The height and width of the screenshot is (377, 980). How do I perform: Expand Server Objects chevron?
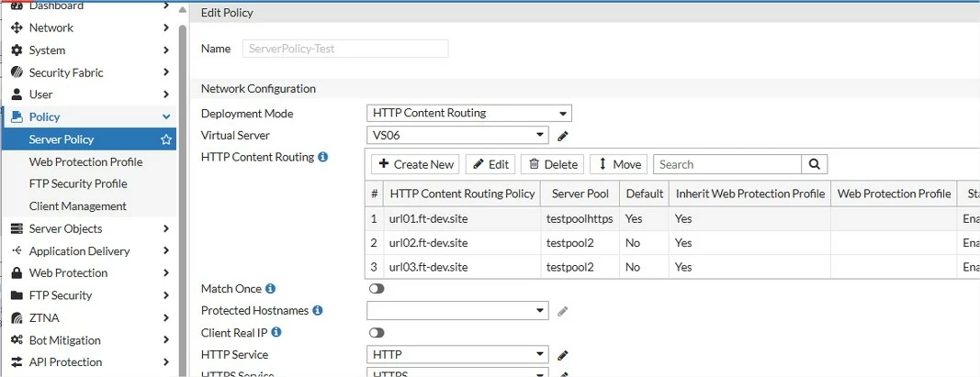pos(165,229)
